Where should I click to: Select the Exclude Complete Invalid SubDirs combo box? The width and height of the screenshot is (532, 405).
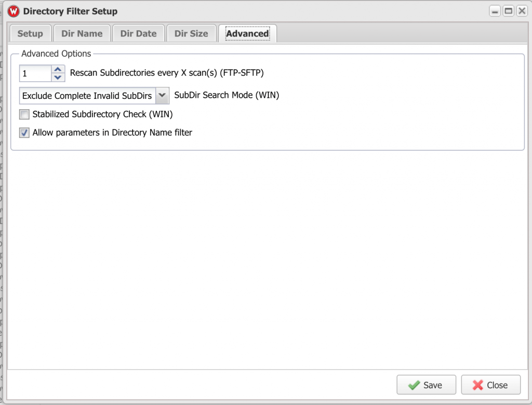tap(86, 95)
